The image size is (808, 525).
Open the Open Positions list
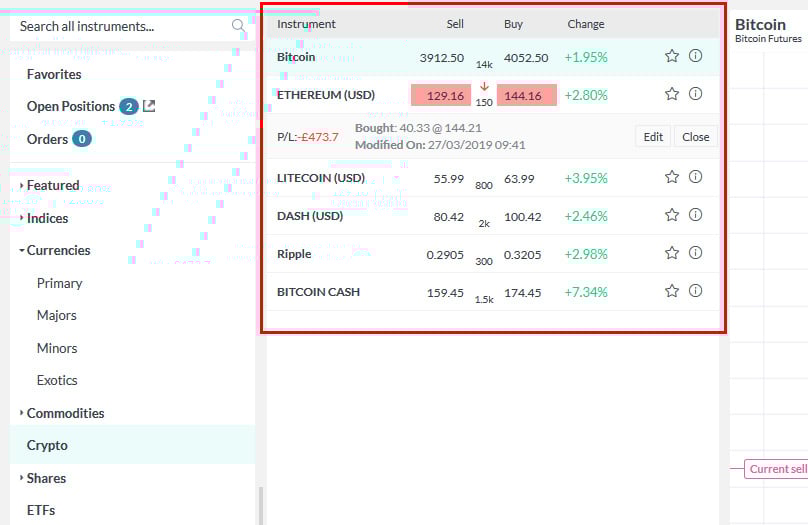(x=71, y=106)
